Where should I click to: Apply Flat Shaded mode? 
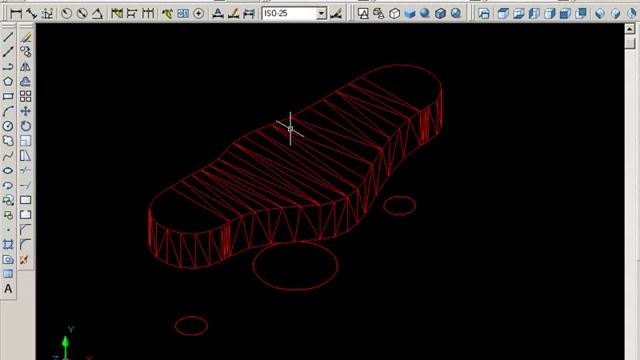click(x=409, y=13)
